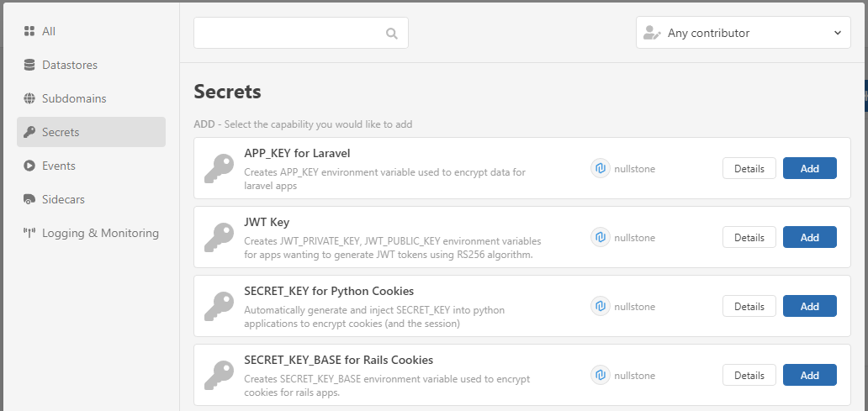View Details for JWT Key
Screen dimensions: 868x411
(749, 237)
